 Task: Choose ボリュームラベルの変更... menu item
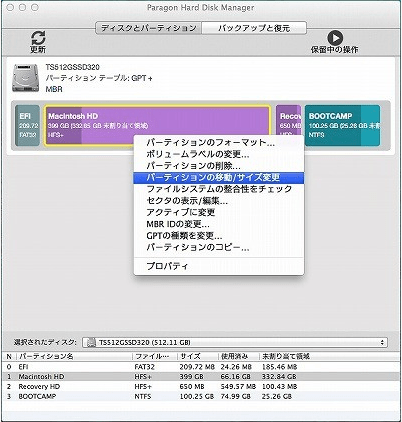click(219, 154)
